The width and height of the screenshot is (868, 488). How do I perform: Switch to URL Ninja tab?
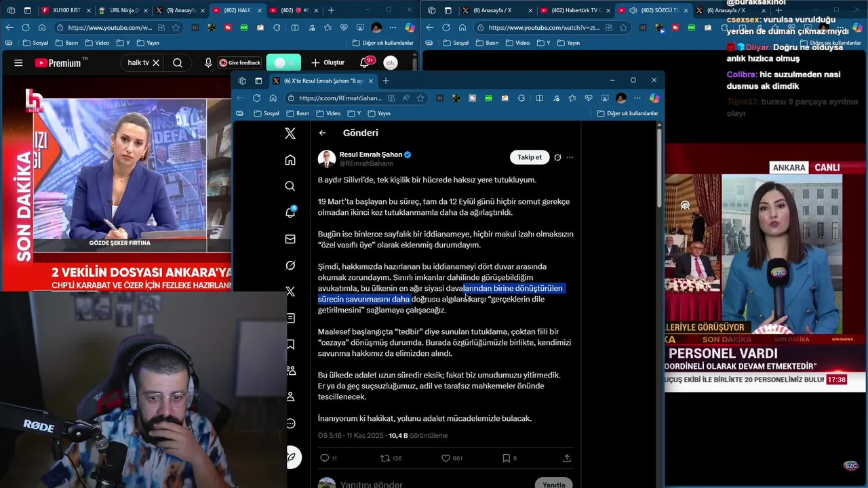(x=123, y=10)
